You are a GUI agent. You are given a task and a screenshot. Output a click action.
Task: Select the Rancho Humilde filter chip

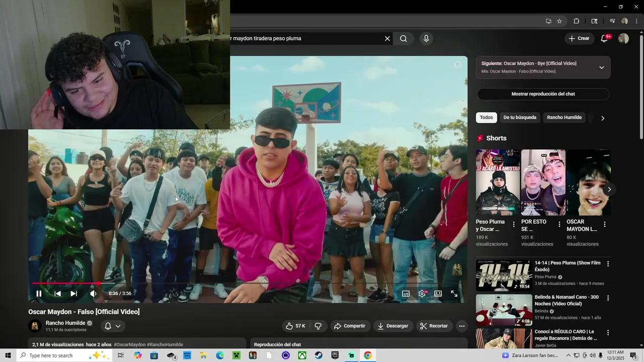564,118
